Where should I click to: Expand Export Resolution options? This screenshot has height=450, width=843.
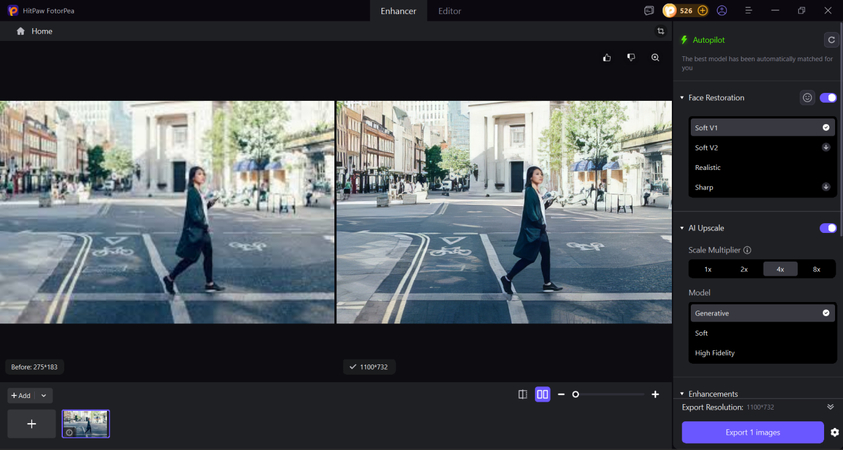(x=831, y=407)
